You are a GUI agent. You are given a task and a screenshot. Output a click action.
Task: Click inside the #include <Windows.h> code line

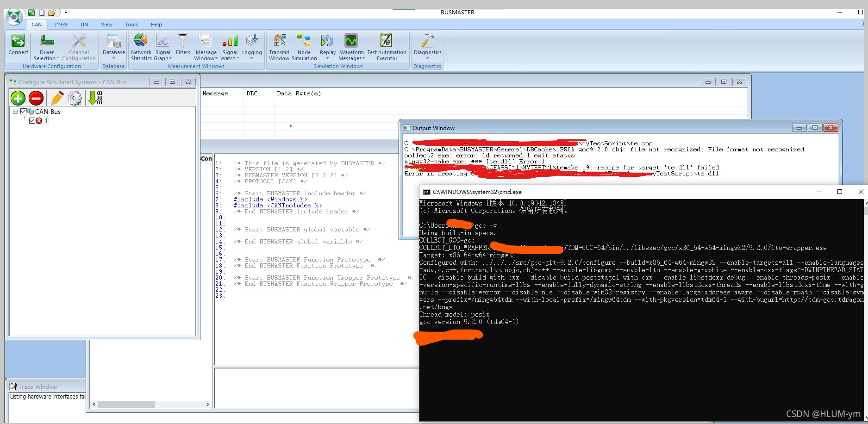(x=270, y=200)
